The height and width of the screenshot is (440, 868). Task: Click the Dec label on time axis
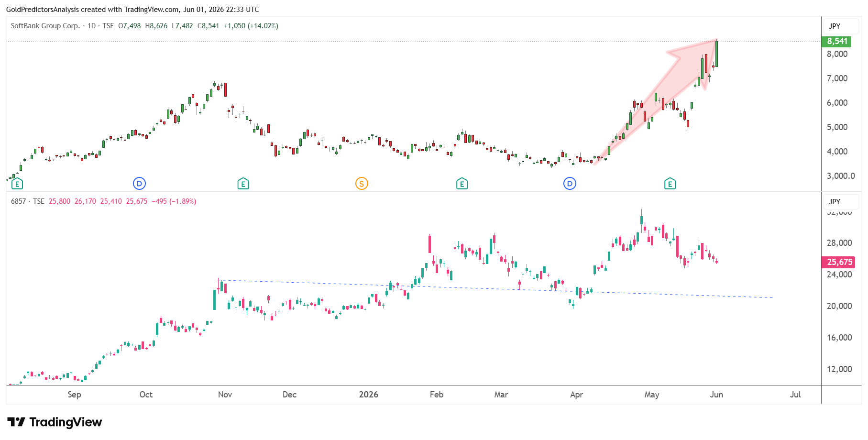point(289,395)
